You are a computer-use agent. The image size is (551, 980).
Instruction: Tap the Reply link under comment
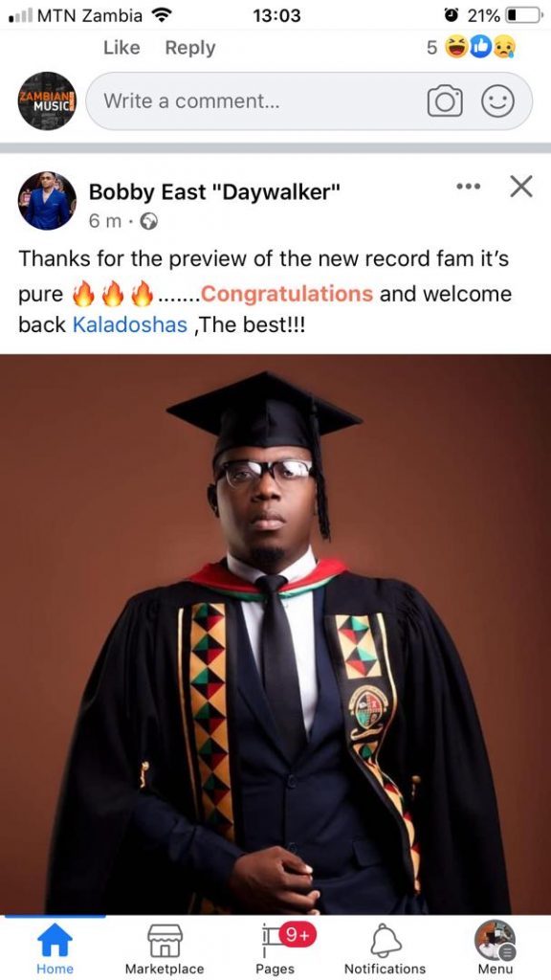tap(190, 48)
